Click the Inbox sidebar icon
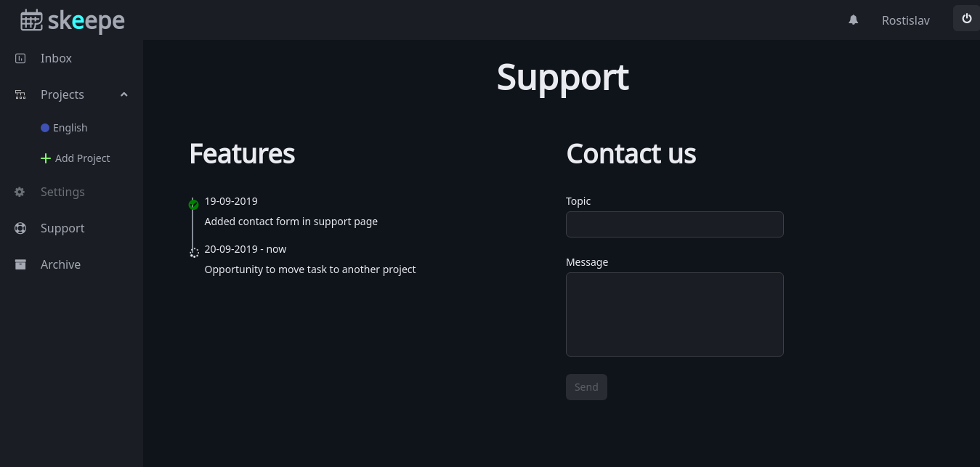This screenshot has height=467, width=980. point(20,58)
